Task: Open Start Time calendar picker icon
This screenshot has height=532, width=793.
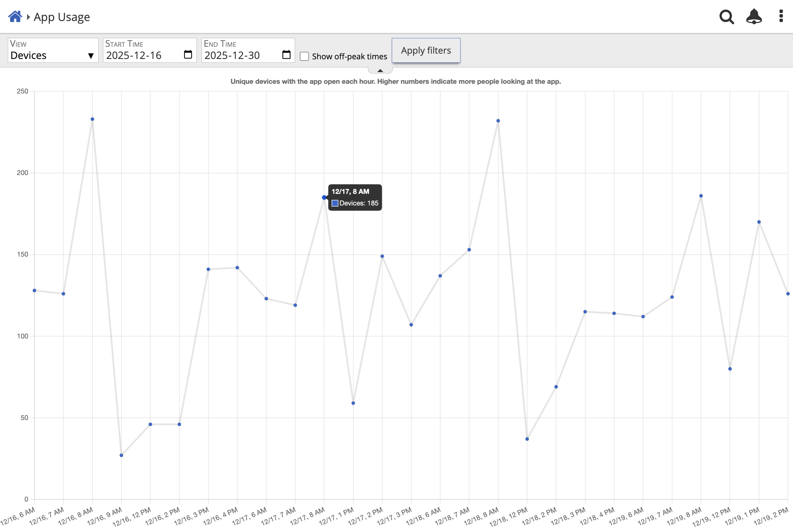Action: [188, 55]
